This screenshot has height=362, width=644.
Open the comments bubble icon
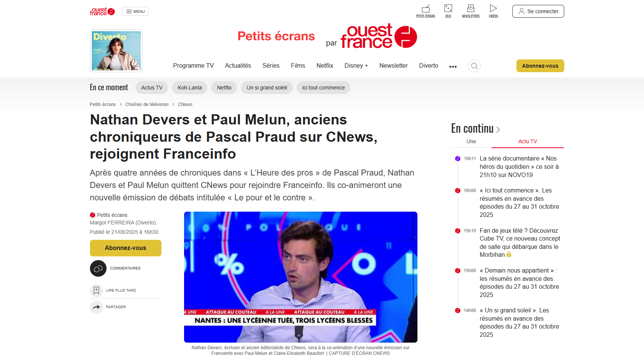tap(98, 268)
